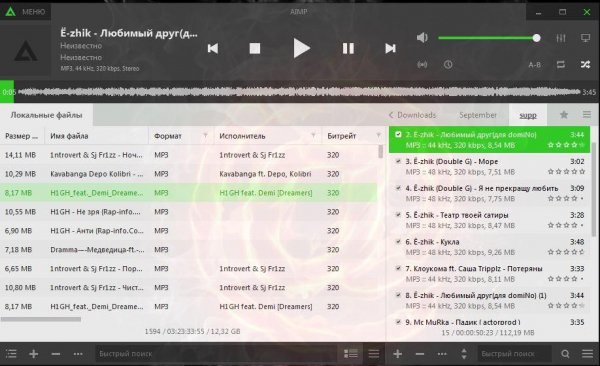This screenshot has width=600, height=366.
Task: Switch library to simple list view
Action: 374,354
